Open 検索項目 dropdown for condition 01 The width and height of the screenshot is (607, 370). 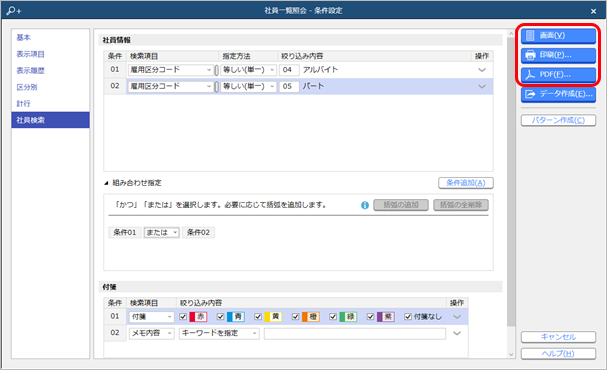(170, 70)
